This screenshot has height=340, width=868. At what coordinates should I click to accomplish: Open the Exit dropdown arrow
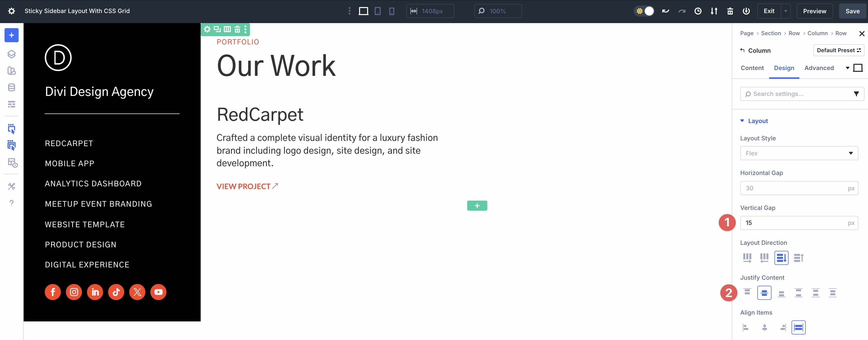point(786,11)
